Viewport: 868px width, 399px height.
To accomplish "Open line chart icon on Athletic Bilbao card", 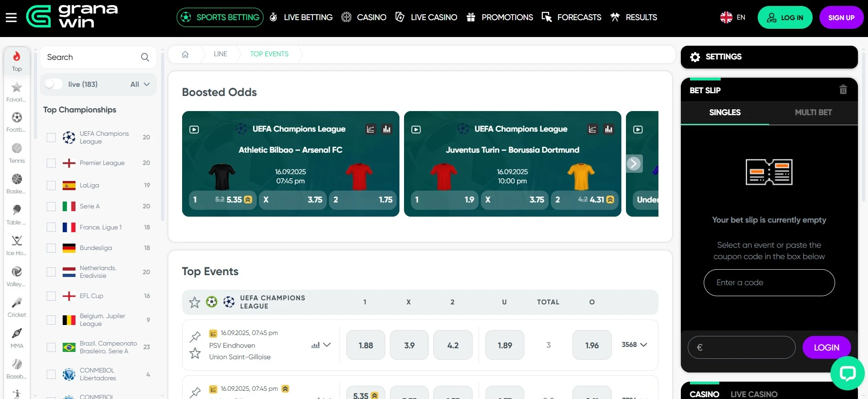I will (371, 129).
